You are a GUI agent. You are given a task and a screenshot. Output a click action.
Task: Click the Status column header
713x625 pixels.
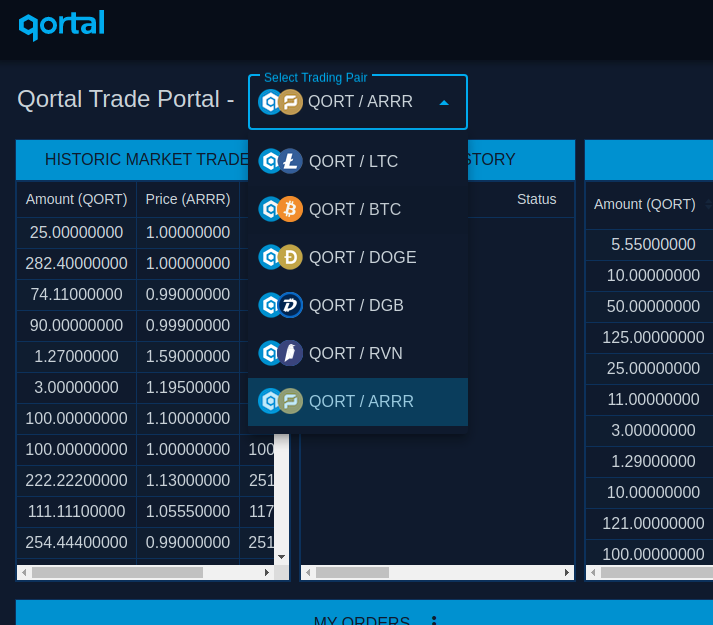pyautogui.click(x=537, y=199)
